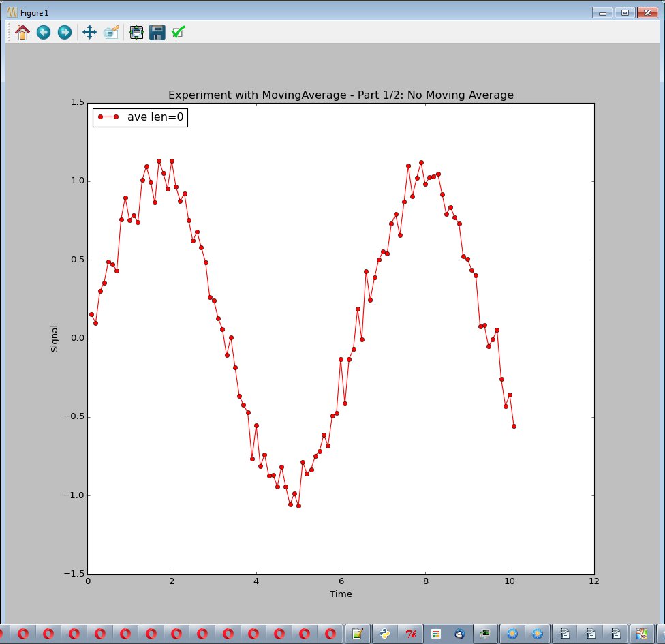Go forward to the next view

coord(65,32)
